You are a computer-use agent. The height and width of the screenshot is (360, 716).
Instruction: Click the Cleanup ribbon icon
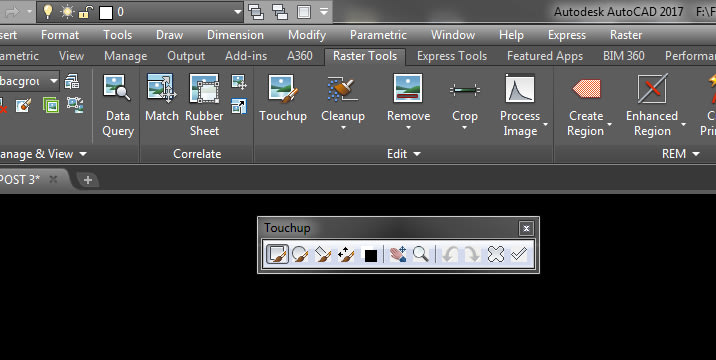pyautogui.click(x=342, y=89)
